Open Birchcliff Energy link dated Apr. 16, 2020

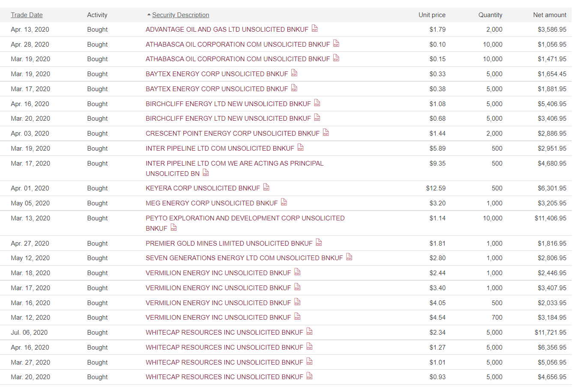[x=228, y=104]
